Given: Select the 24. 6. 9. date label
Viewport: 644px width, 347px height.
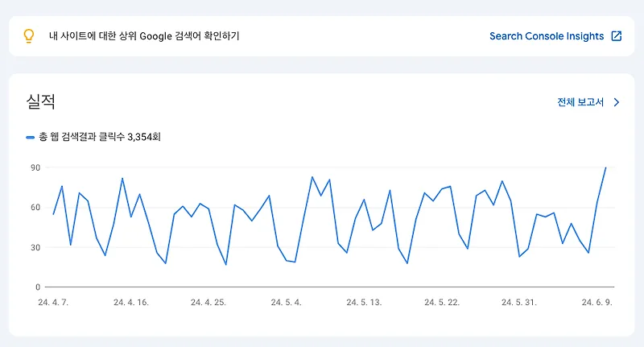Looking at the screenshot, I should pos(597,303).
